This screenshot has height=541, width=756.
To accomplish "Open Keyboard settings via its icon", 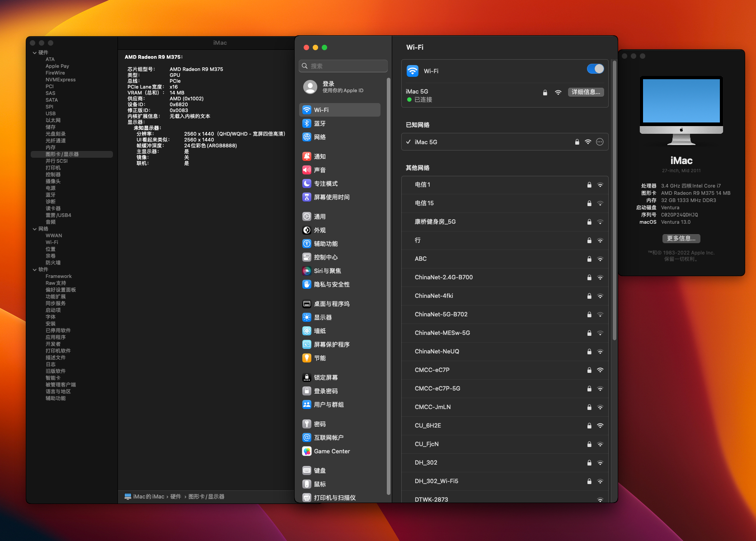I will (x=307, y=470).
